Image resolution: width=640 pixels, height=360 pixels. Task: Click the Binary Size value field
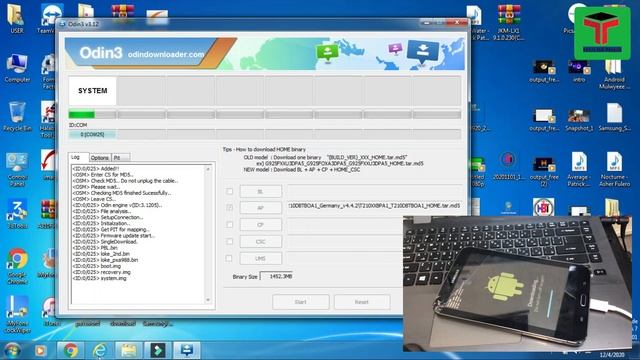276,276
